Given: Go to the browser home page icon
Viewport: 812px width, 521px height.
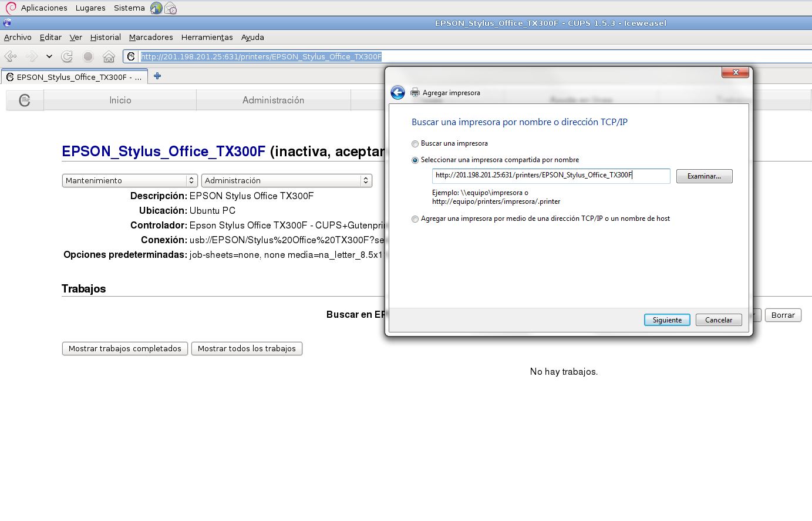Looking at the screenshot, I should (x=109, y=56).
